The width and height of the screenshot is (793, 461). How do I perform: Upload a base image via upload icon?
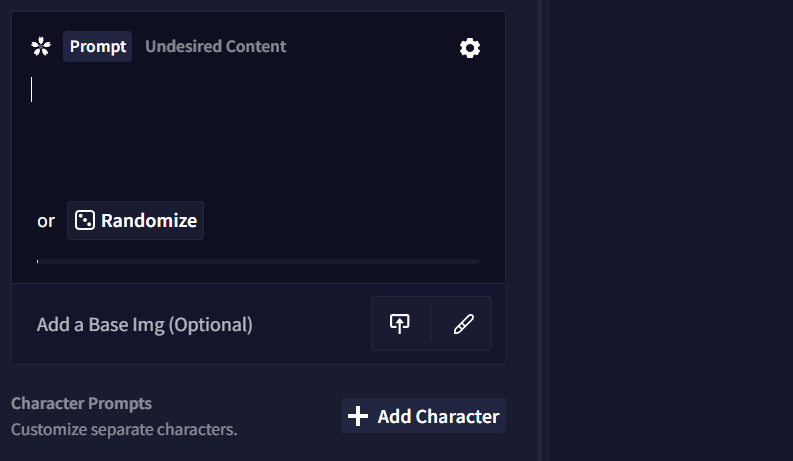400,324
